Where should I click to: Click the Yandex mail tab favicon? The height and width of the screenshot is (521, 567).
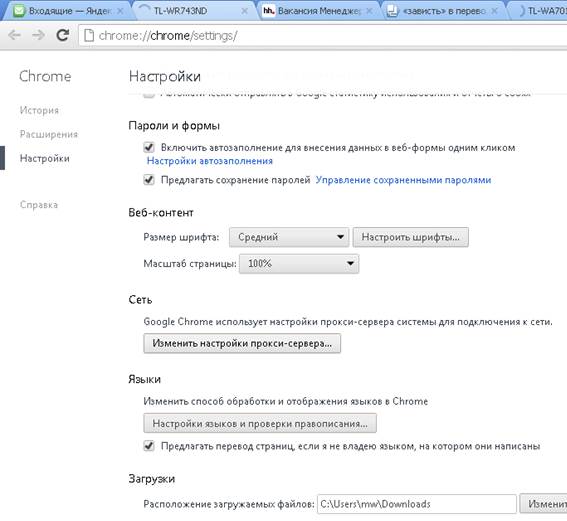[19, 11]
